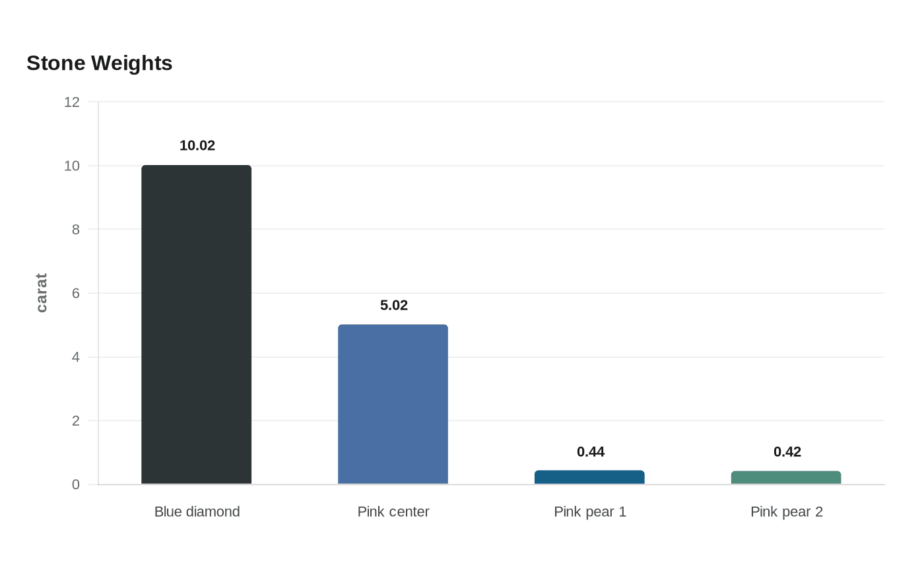Image resolution: width=924 pixels, height=581 pixels.
Task: Click the 0.42 value label
Action: tap(787, 452)
